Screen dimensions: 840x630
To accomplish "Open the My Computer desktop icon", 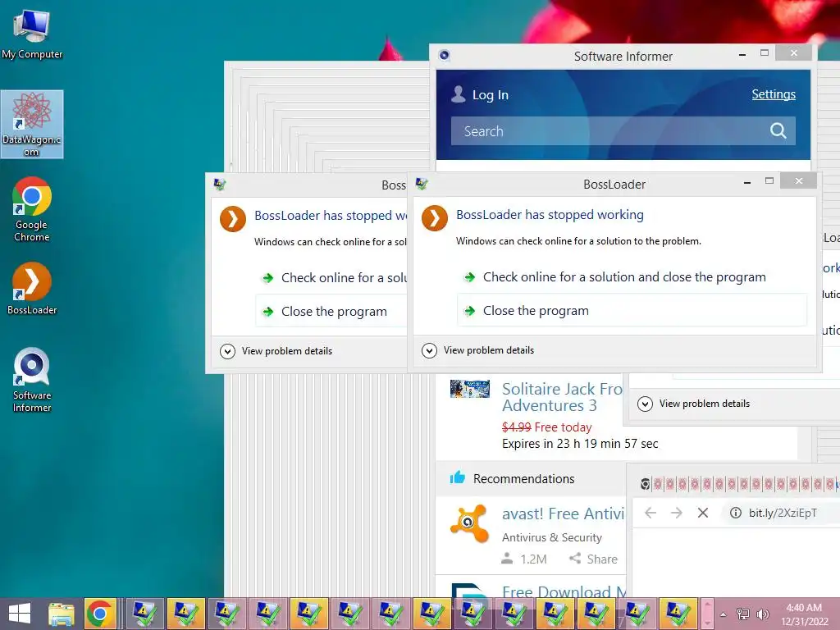I will 32,33.
